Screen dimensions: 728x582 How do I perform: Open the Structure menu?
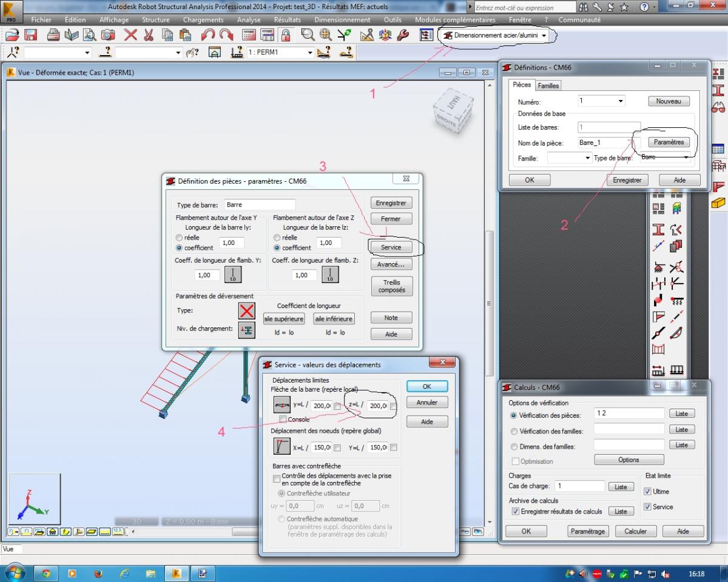point(155,20)
